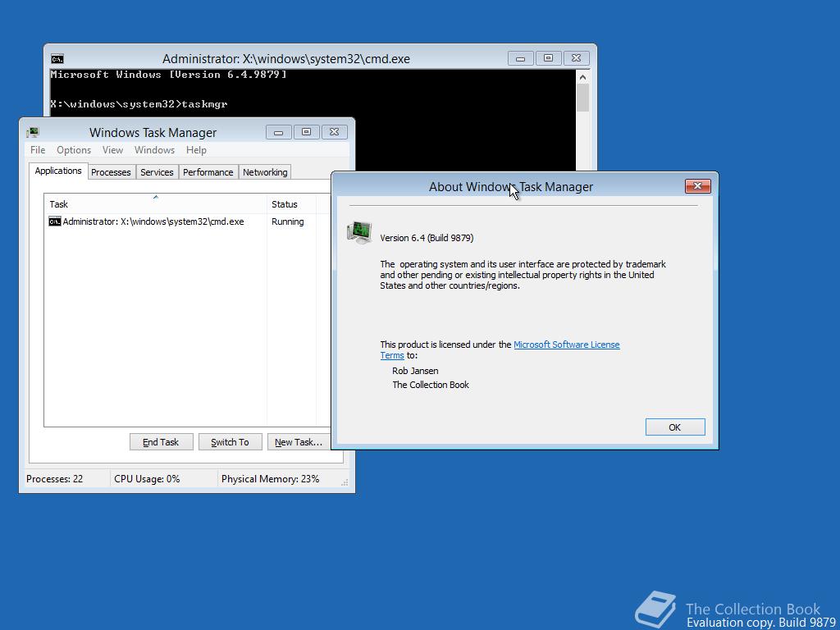Switch to the Applications tab
Screen dimensions: 840x630
coord(58,171)
